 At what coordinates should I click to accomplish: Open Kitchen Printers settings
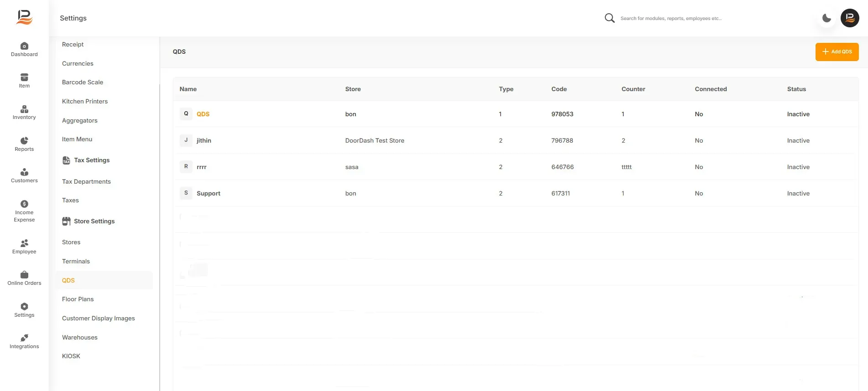pyautogui.click(x=85, y=102)
